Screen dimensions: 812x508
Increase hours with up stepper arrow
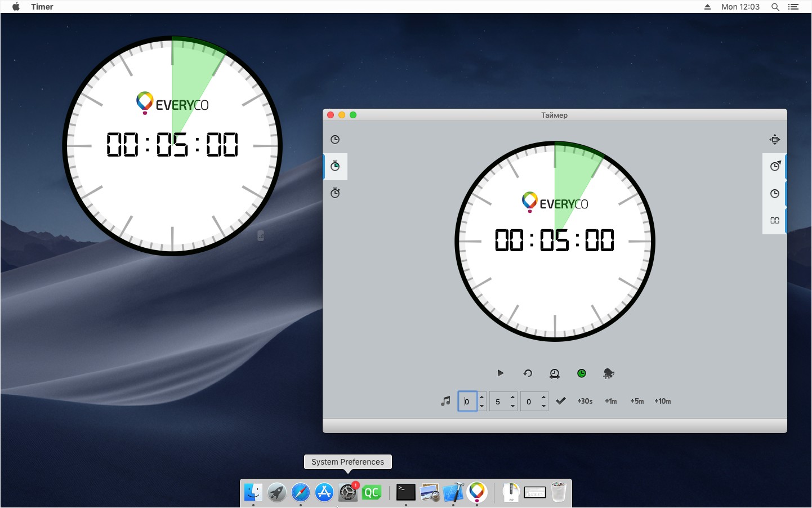[482, 397]
